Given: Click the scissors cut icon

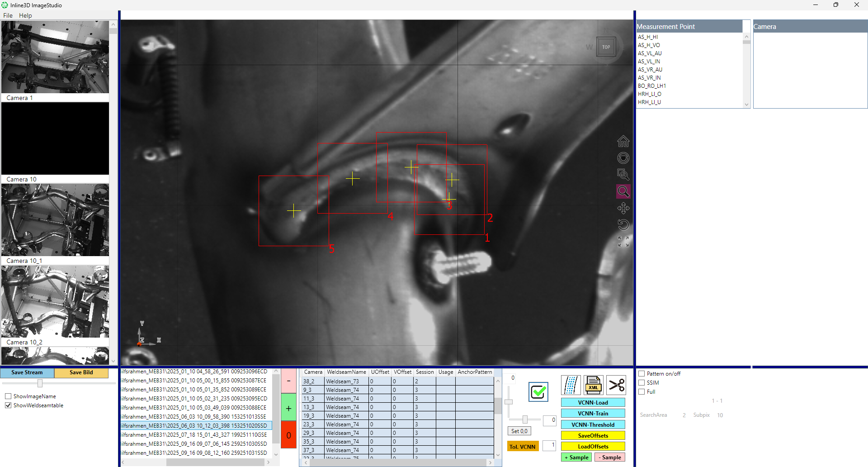Looking at the screenshot, I should pyautogui.click(x=616, y=385).
